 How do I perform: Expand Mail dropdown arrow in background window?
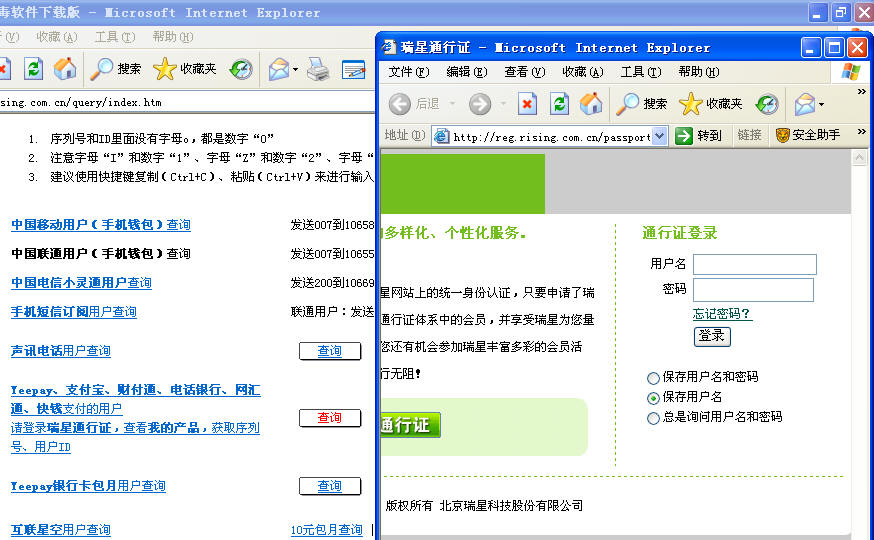point(295,70)
